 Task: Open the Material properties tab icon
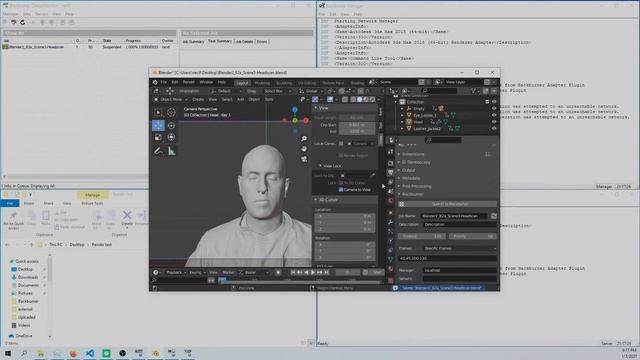click(391, 269)
